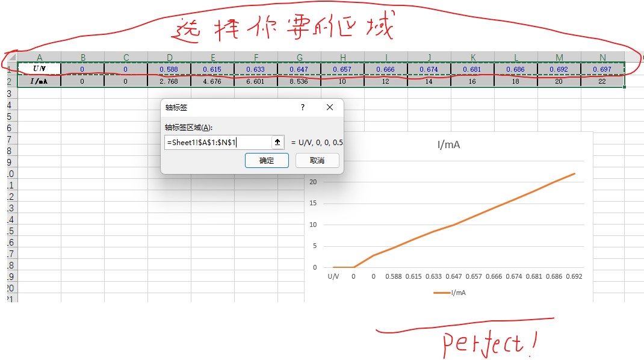This screenshot has width=644, height=360.
Task: Select cell with value 4.676
Action: tap(212, 81)
